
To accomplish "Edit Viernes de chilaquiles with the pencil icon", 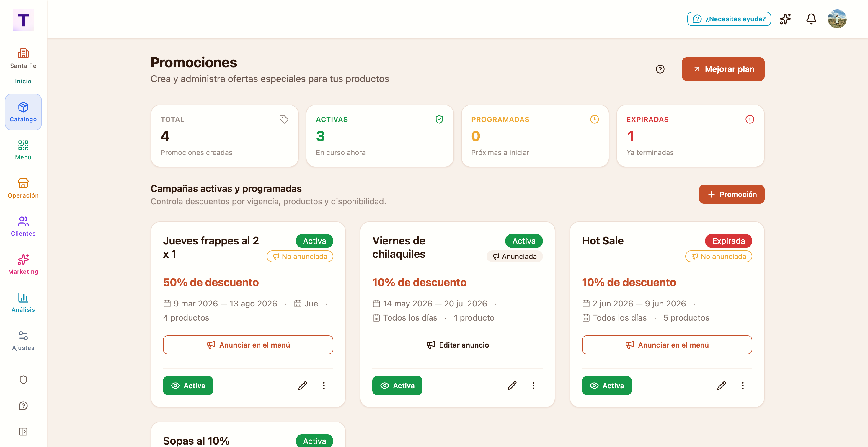I will pos(512,385).
